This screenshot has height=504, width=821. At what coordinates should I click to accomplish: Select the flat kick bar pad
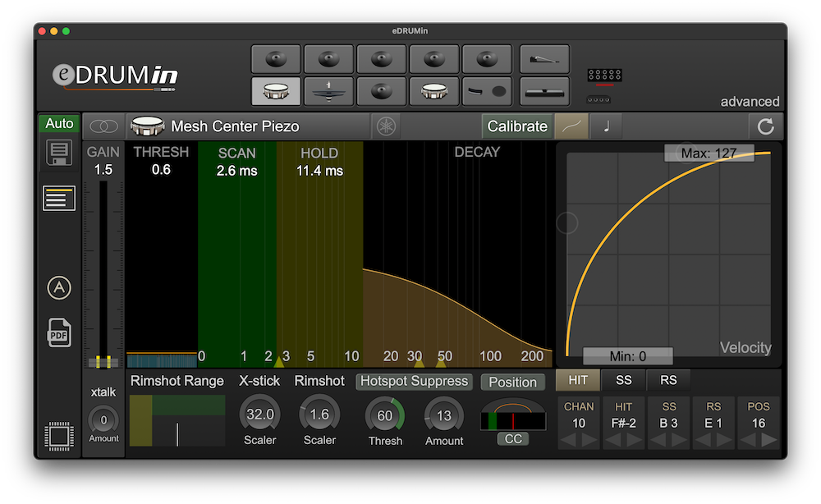point(544,91)
